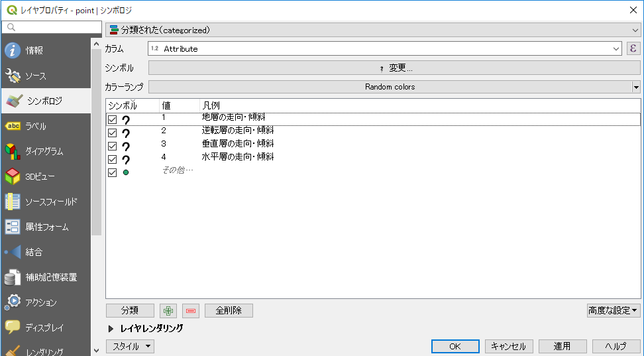The image size is (644, 356).
Task: Click the sidebar scrollbar up arrow
Action: click(97, 44)
